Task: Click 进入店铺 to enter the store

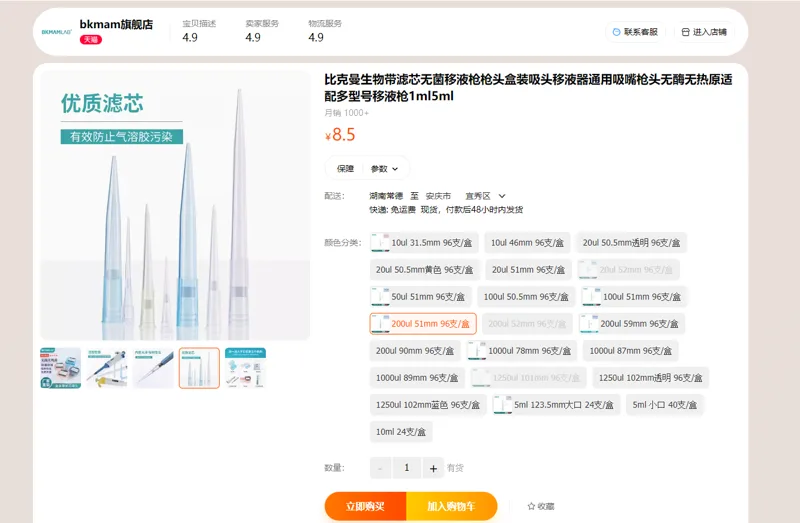Action: click(704, 32)
